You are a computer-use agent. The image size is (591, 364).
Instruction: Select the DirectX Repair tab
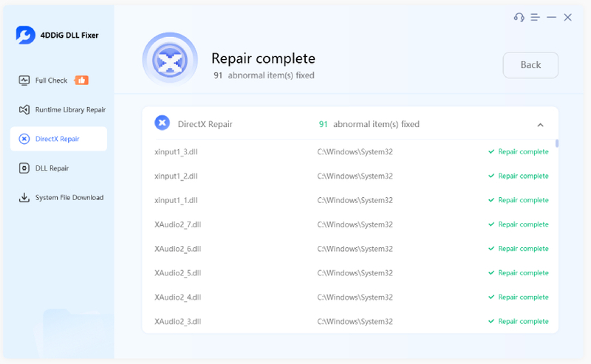point(58,139)
